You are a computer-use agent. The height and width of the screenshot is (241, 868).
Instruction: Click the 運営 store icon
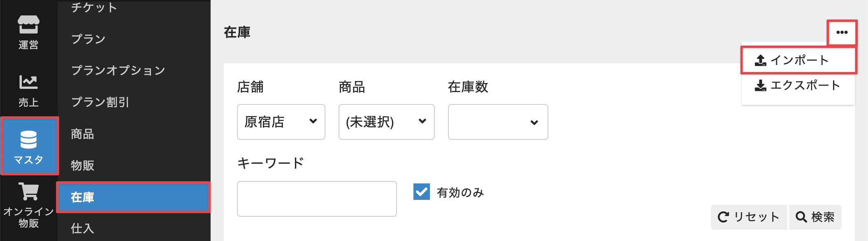[28, 25]
